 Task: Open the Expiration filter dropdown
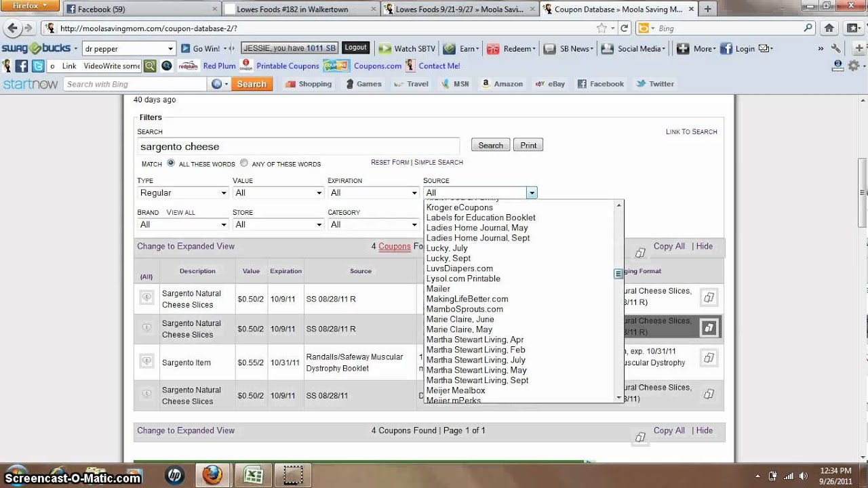click(x=373, y=192)
